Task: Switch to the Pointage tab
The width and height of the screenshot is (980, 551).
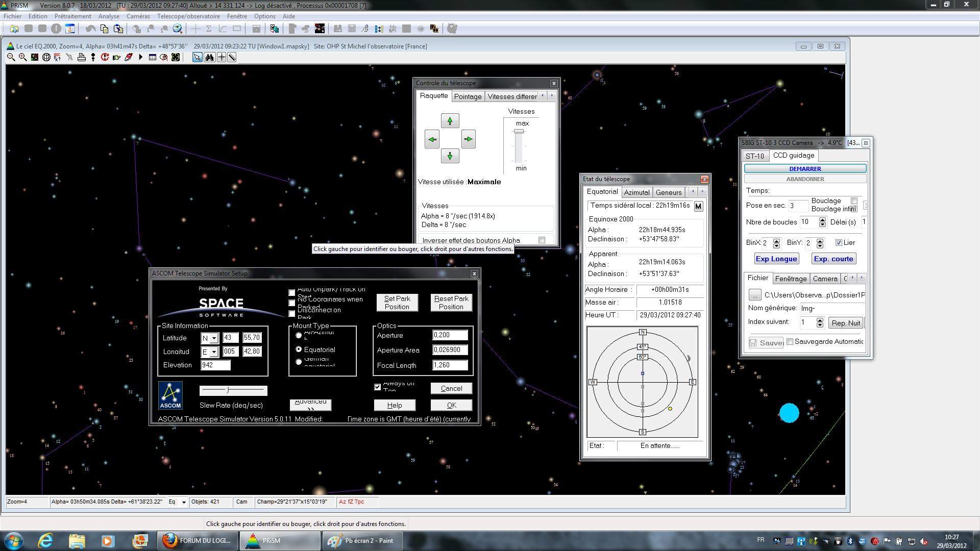Action: tap(468, 96)
